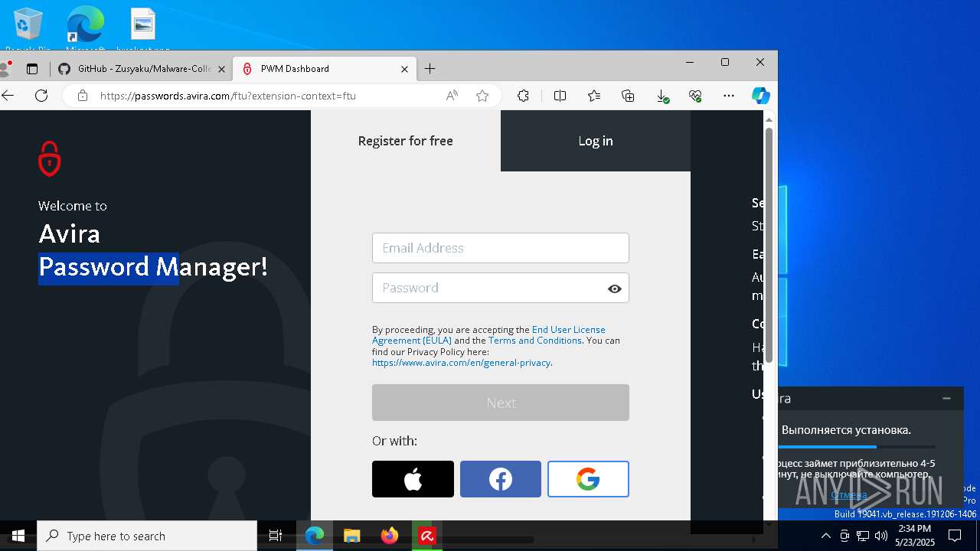Launch Firefox from taskbar
980x551 pixels.
pyautogui.click(x=389, y=536)
